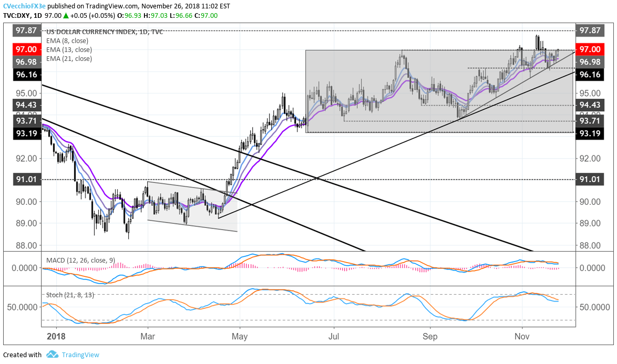
Task: Click the +0.05 (+0.05%) change value
Action: (x=93, y=16)
